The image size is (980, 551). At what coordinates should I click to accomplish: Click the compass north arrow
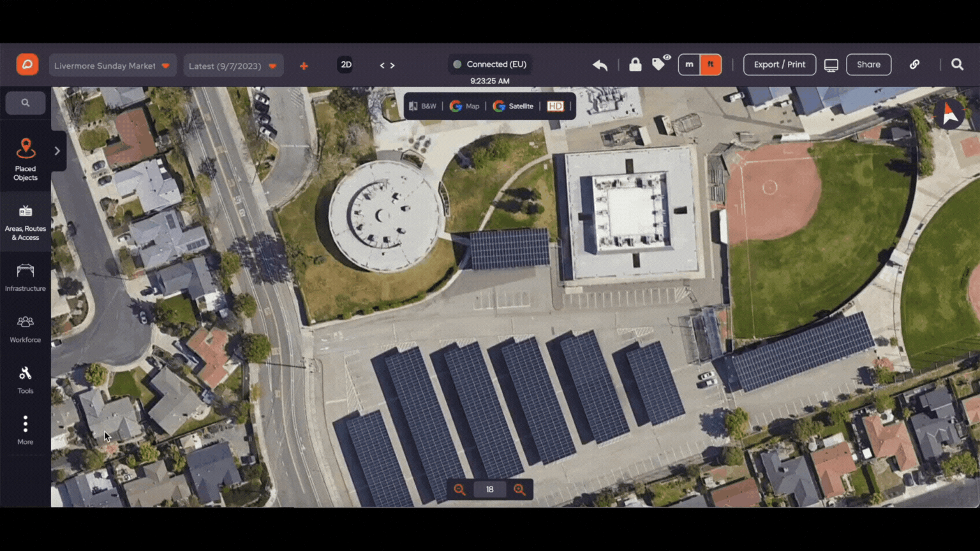[x=949, y=114]
